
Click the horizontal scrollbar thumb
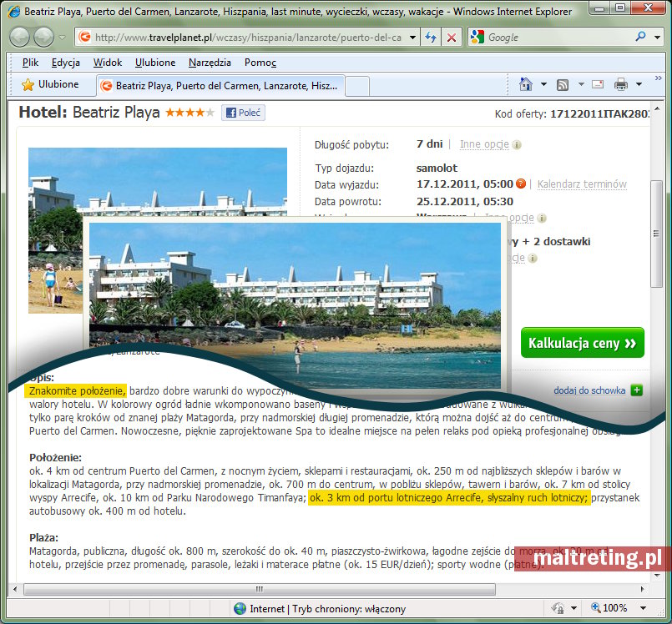[x=260, y=589]
